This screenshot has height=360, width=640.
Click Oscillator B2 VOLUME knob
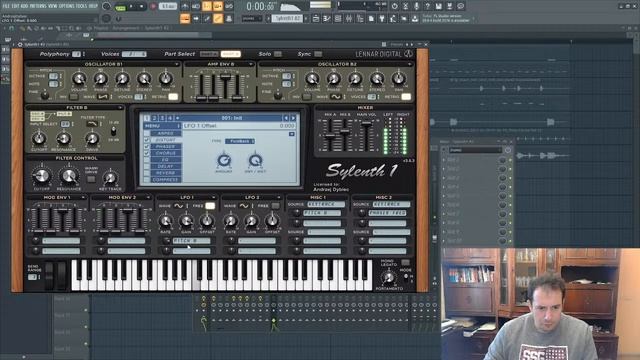pyautogui.click(x=312, y=78)
